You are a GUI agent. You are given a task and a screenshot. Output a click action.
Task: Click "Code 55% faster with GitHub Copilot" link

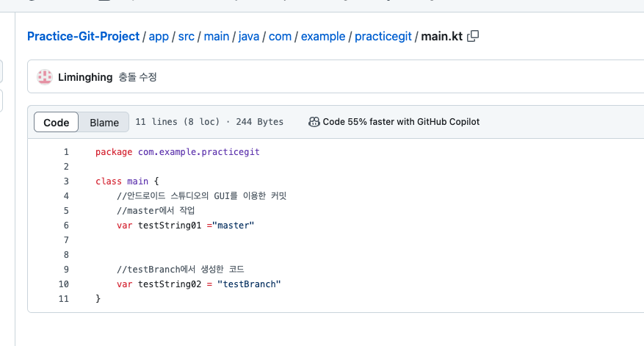[401, 122]
